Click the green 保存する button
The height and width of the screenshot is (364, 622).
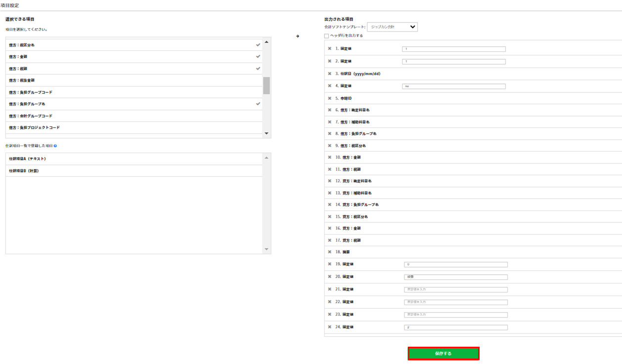pos(443,354)
